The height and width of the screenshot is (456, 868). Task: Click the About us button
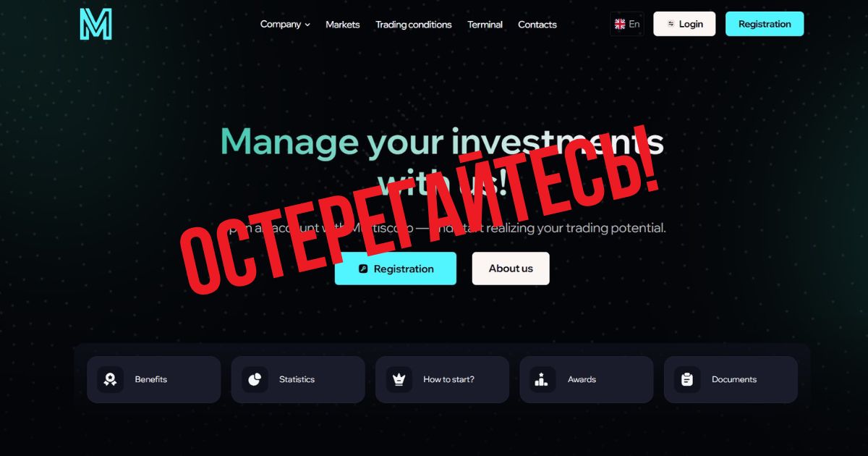click(511, 269)
